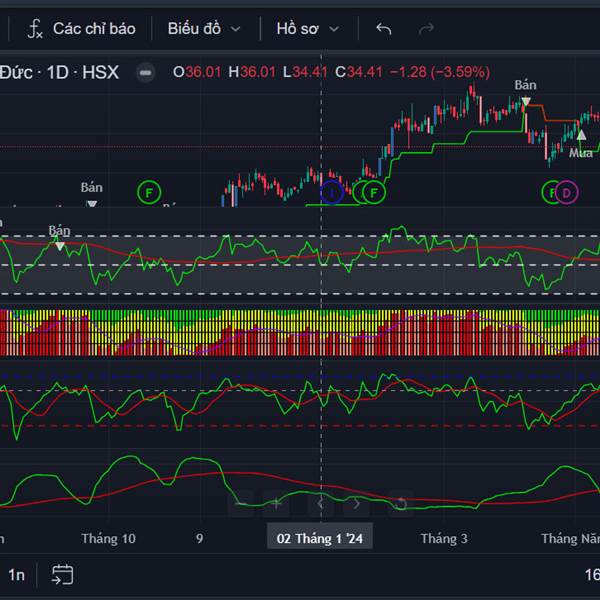600x600 pixels.
Task: Expand the Hồ sơ dropdown
Action: pos(308,29)
